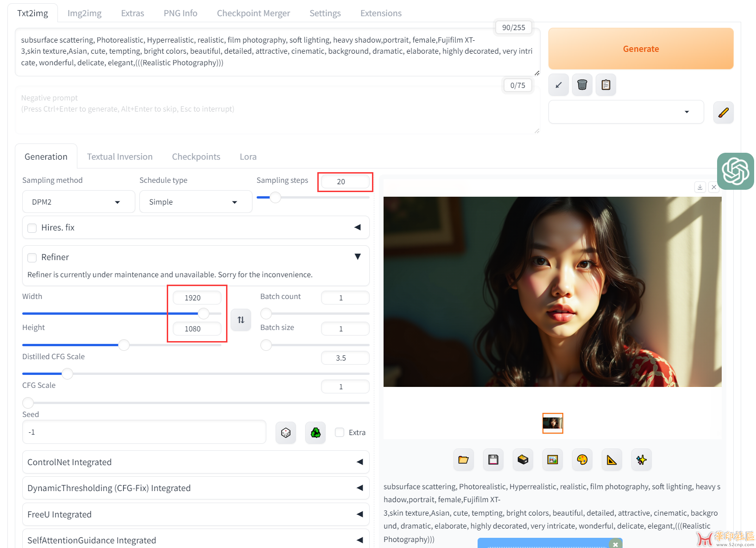The image size is (756, 548).
Task: Select the generated portrait thumbnail
Action: [x=553, y=423]
